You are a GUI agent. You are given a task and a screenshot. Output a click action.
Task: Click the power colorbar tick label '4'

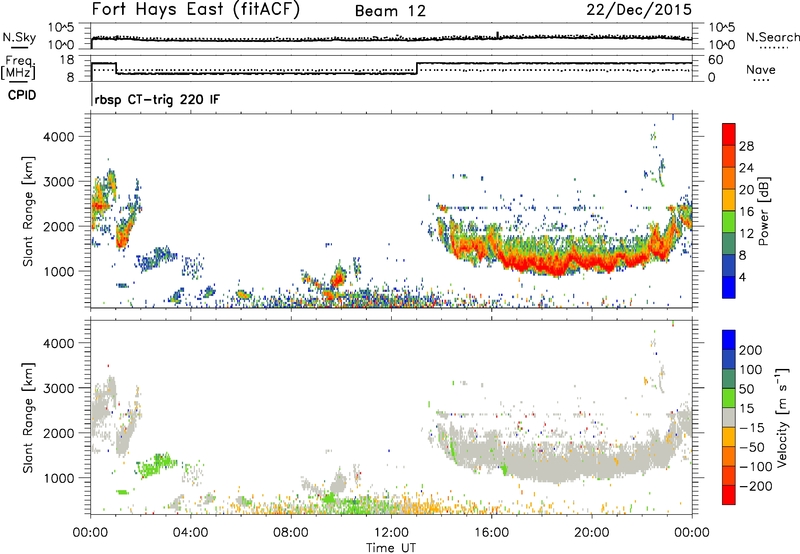point(742,277)
